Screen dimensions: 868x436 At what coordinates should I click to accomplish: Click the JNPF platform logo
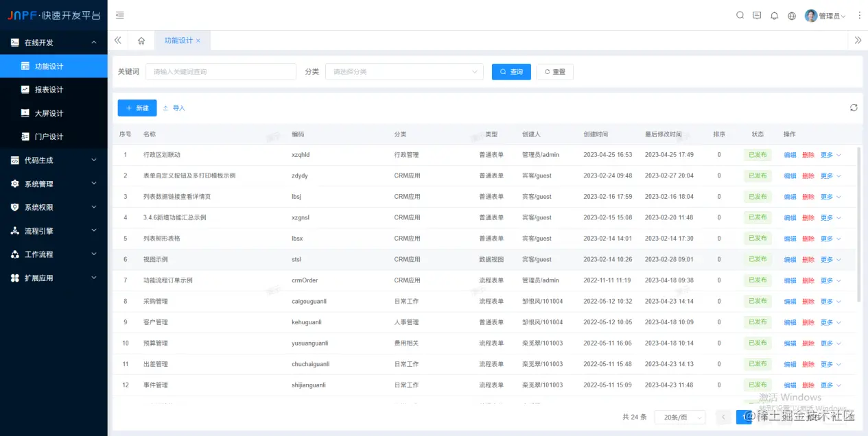[54, 15]
